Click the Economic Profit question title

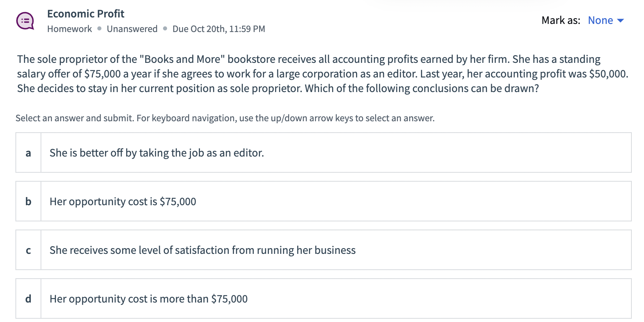click(x=86, y=14)
